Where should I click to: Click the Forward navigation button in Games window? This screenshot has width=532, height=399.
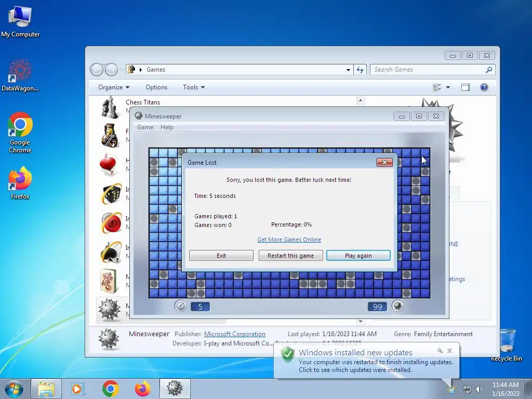tap(111, 70)
